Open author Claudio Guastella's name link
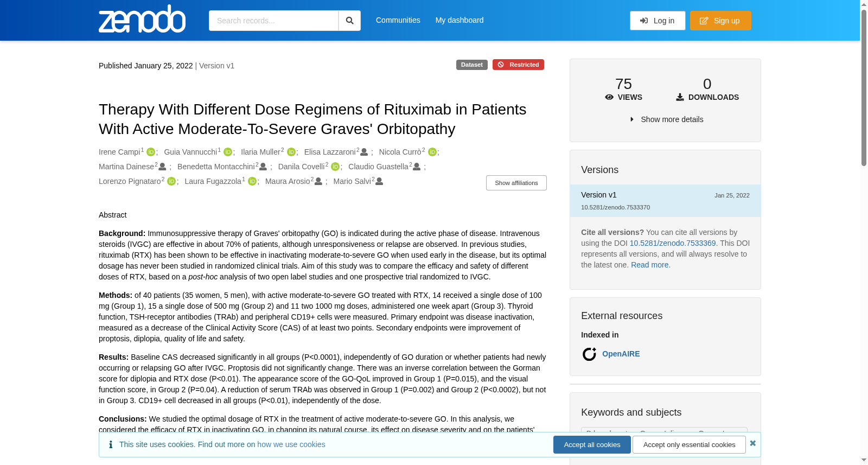868x465 pixels. 378,167
